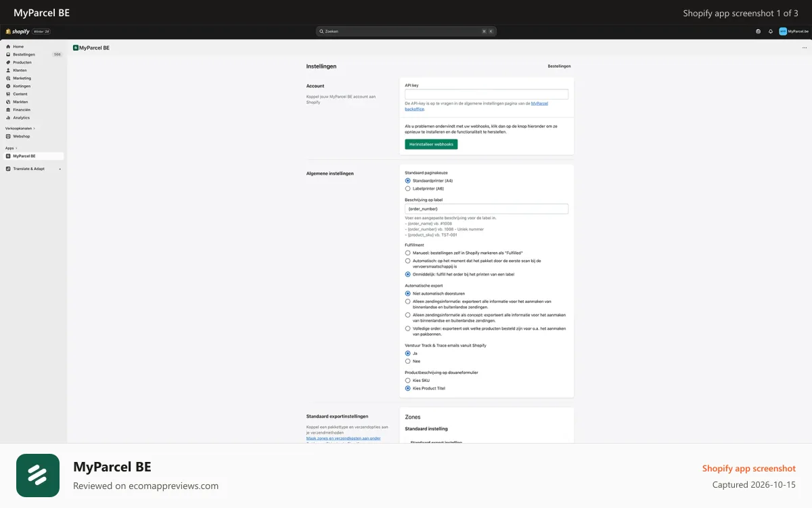Open the three-dot more actions menu

[x=805, y=48]
